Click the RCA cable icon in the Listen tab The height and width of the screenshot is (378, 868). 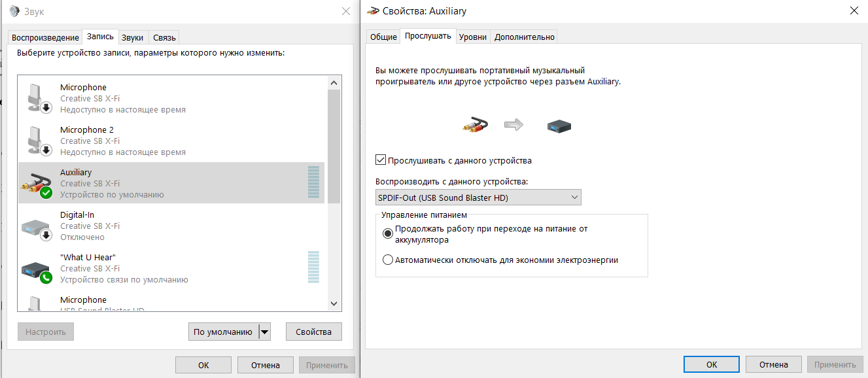pyautogui.click(x=474, y=124)
